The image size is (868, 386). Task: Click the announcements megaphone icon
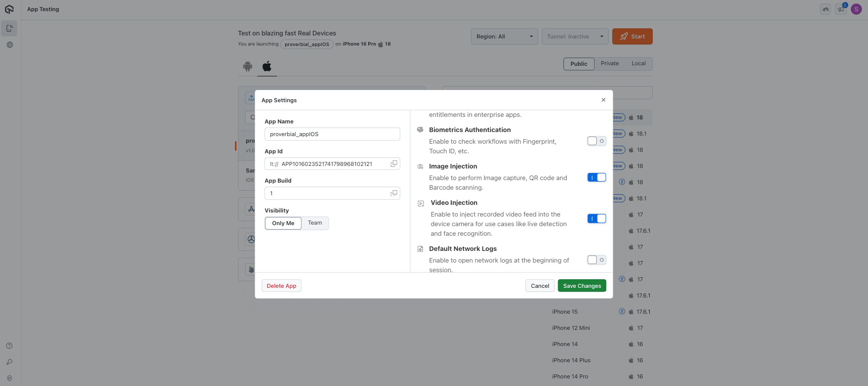pyautogui.click(x=841, y=9)
